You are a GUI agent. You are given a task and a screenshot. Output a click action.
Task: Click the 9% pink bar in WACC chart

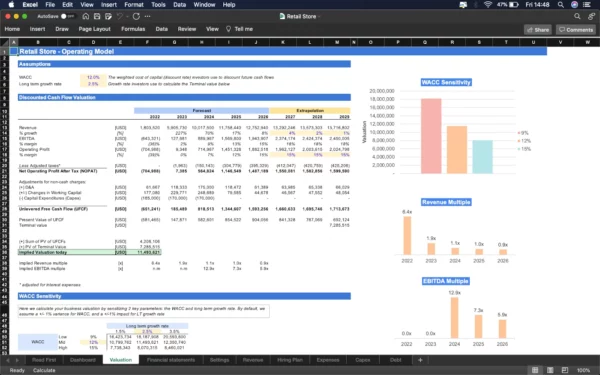431,136
